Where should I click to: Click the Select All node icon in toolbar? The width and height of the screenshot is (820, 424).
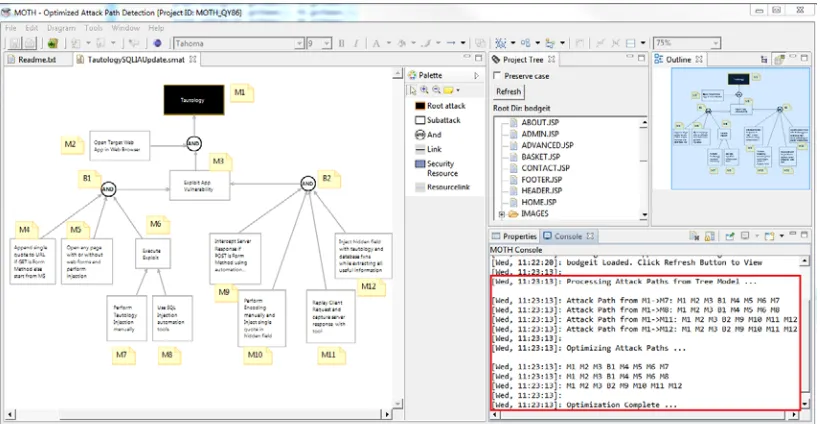[x=500, y=43]
